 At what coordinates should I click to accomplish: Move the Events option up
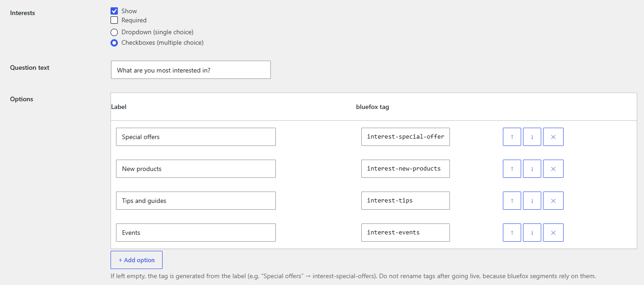512,233
